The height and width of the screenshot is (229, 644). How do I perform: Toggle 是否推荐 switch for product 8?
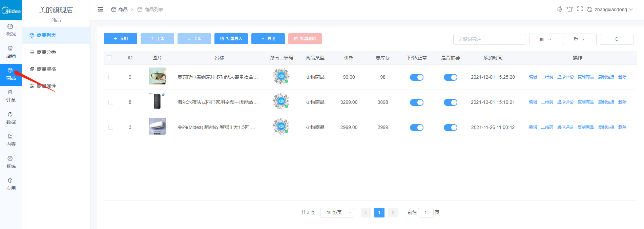(x=451, y=102)
